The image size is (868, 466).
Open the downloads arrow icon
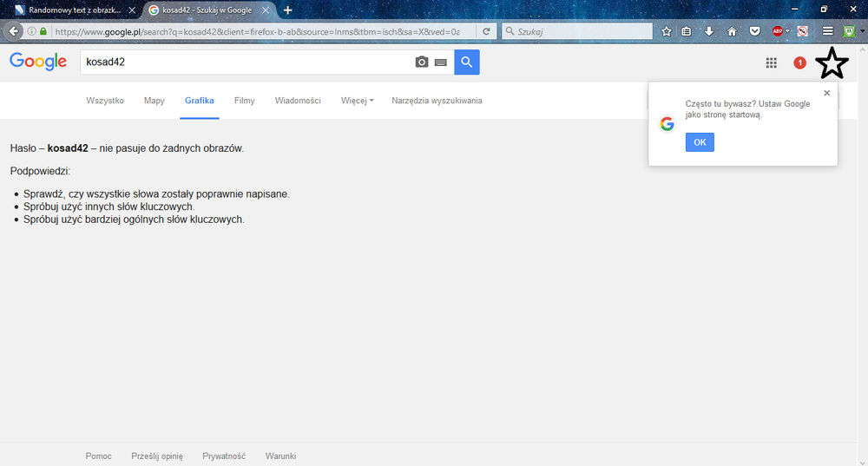click(x=709, y=31)
